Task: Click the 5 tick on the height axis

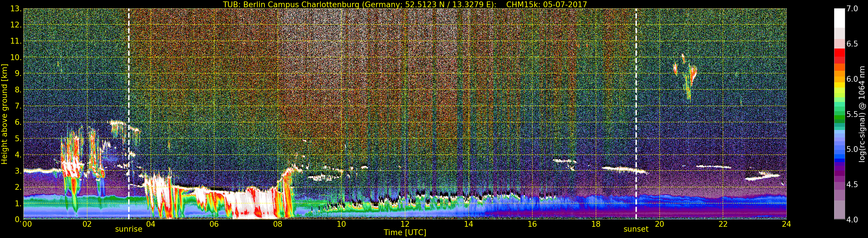Action: pyautogui.click(x=18, y=139)
